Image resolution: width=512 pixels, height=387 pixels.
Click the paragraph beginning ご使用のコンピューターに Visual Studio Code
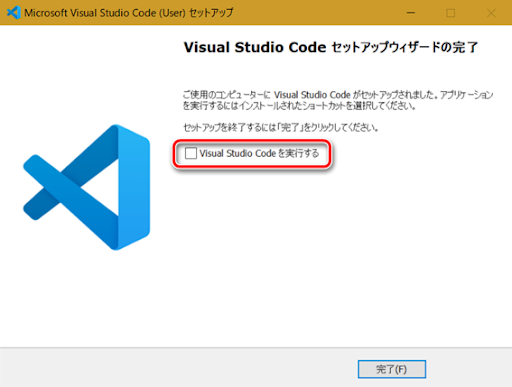338,100
